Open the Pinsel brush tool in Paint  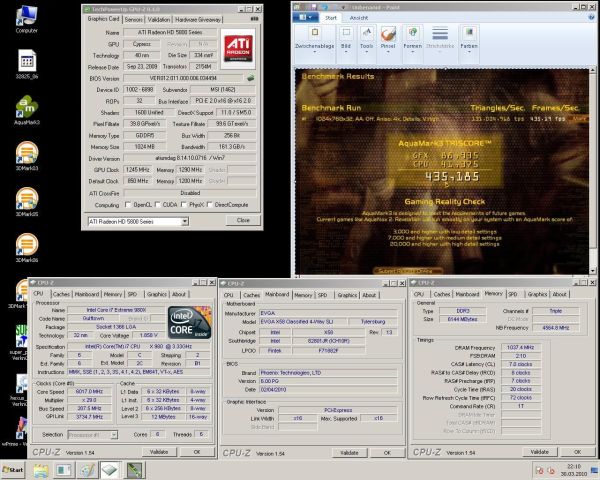388,40
